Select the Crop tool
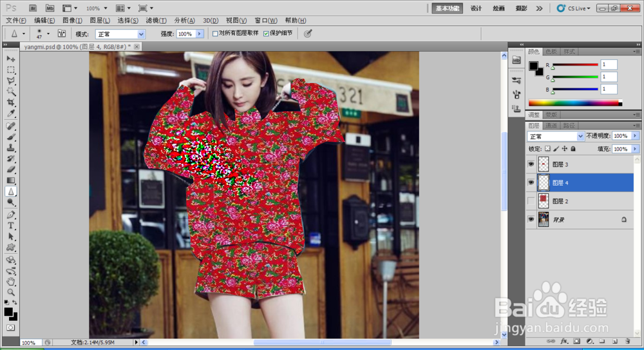Viewport: 644px width, 350px height. click(11, 102)
